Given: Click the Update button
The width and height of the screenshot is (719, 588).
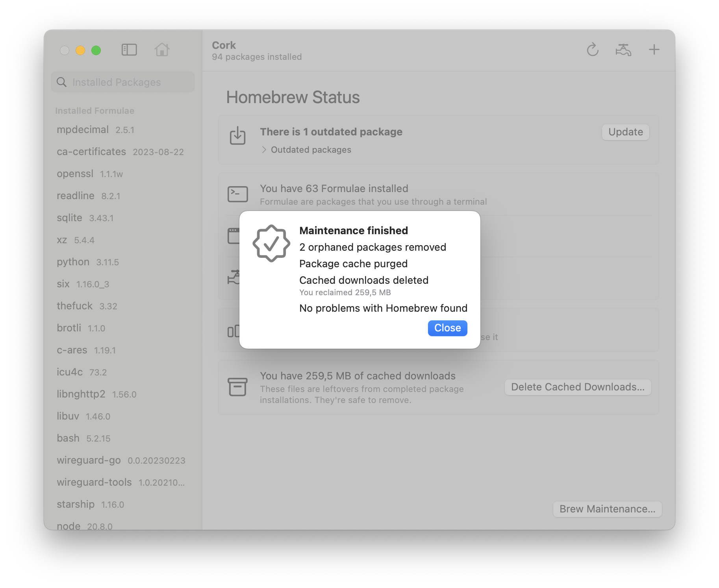Looking at the screenshot, I should point(626,132).
